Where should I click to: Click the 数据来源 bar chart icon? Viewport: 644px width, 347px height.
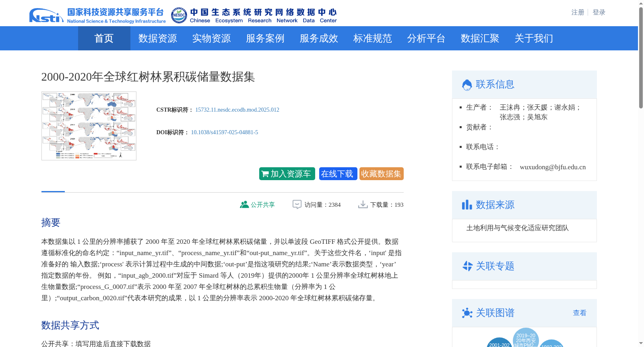(467, 205)
